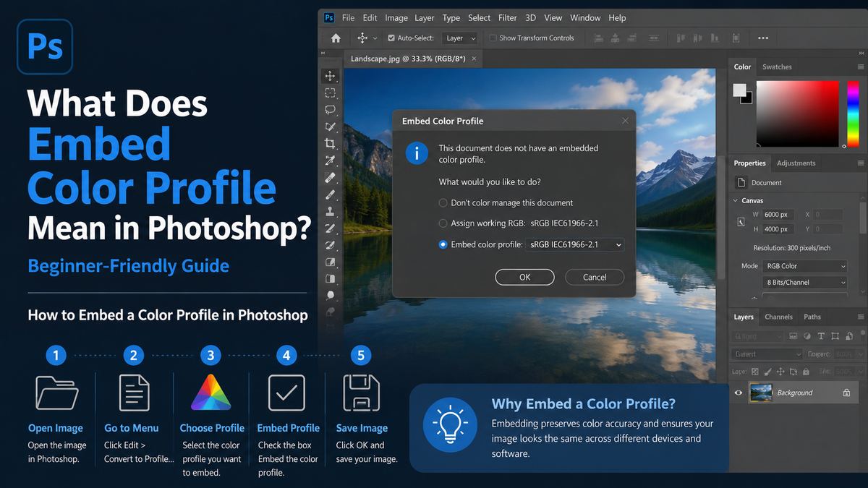Click the lock image pixels brush icon
The width and height of the screenshot is (868, 488).
767,372
